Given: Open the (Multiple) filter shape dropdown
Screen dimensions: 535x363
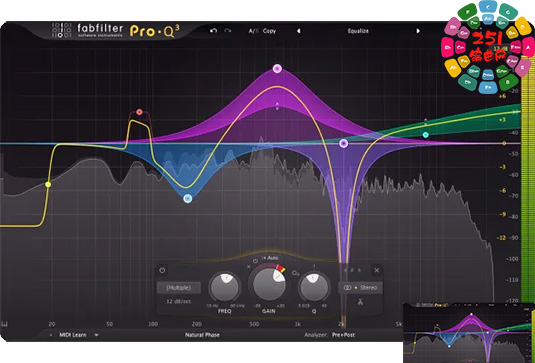Looking at the screenshot, I should tap(179, 288).
